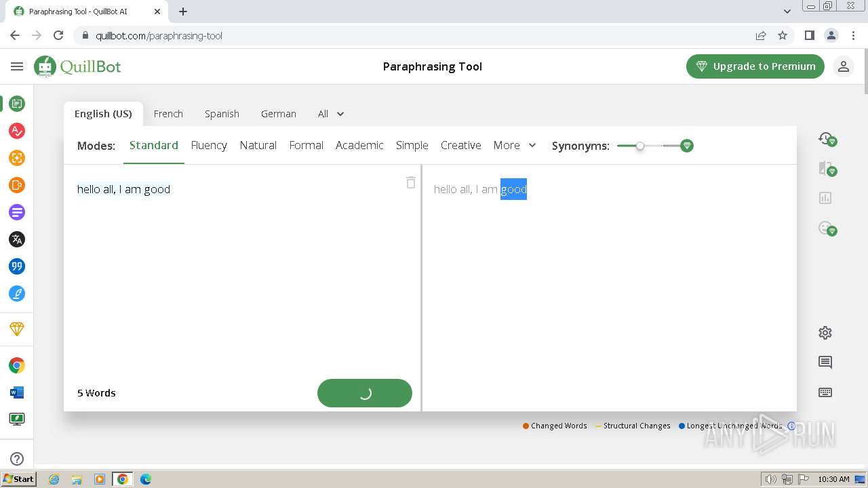Select the French language tab
This screenshot has width=868, height=488.
168,114
